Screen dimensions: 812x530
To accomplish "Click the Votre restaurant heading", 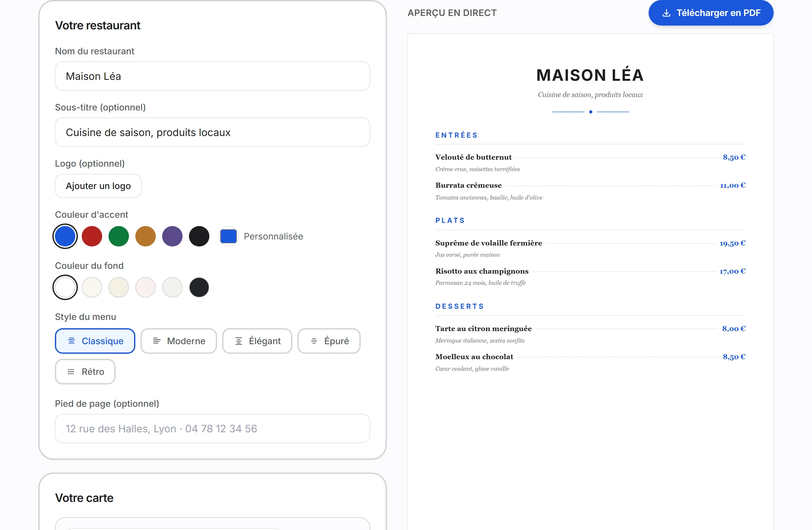I will [98, 25].
